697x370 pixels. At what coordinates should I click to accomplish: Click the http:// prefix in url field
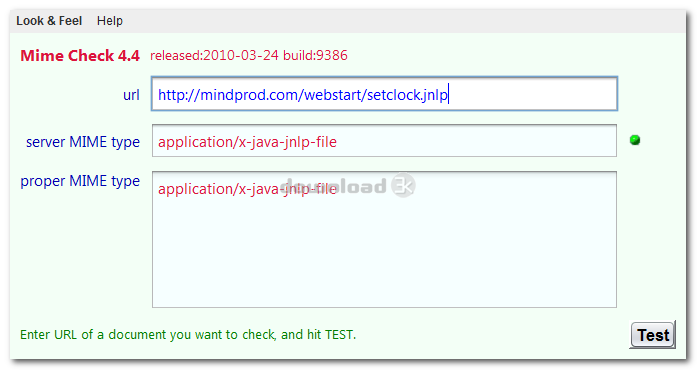pyautogui.click(x=176, y=95)
